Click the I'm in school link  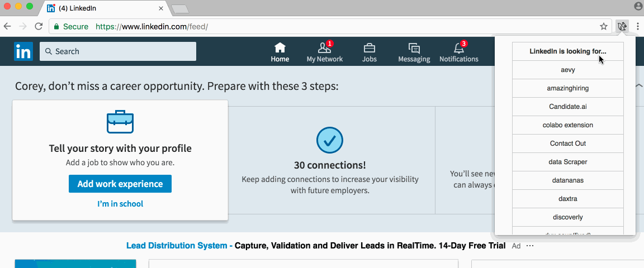coord(120,204)
